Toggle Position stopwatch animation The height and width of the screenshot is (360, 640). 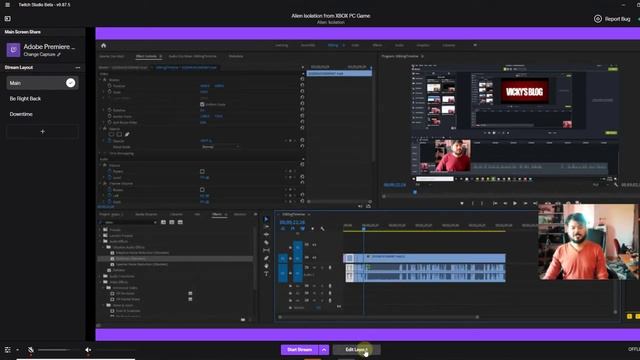tap(109, 86)
